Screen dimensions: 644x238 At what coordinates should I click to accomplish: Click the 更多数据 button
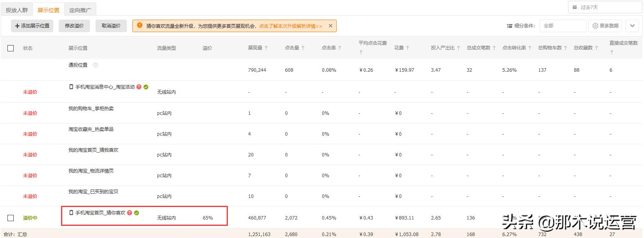click(x=605, y=26)
